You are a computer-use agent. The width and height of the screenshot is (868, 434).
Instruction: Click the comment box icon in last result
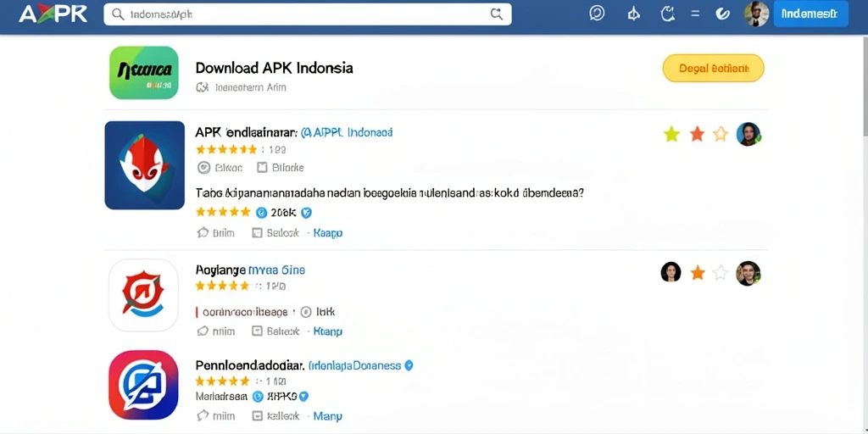tap(257, 415)
